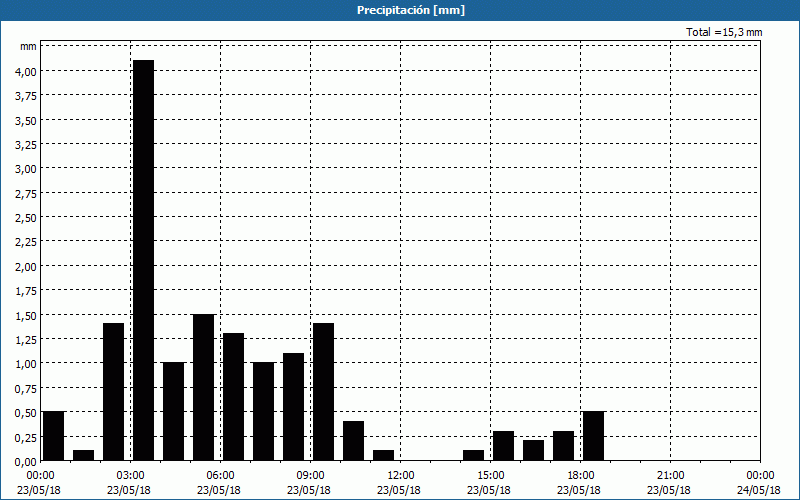Click the 0,25 y-axis label
Image resolution: width=800 pixels, height=500 pixels.
26,437
